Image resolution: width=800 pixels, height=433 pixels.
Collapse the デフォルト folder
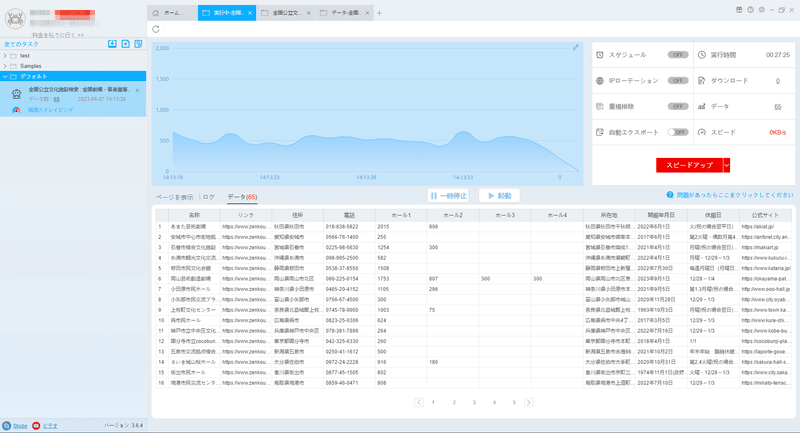(x=5, y=77)
